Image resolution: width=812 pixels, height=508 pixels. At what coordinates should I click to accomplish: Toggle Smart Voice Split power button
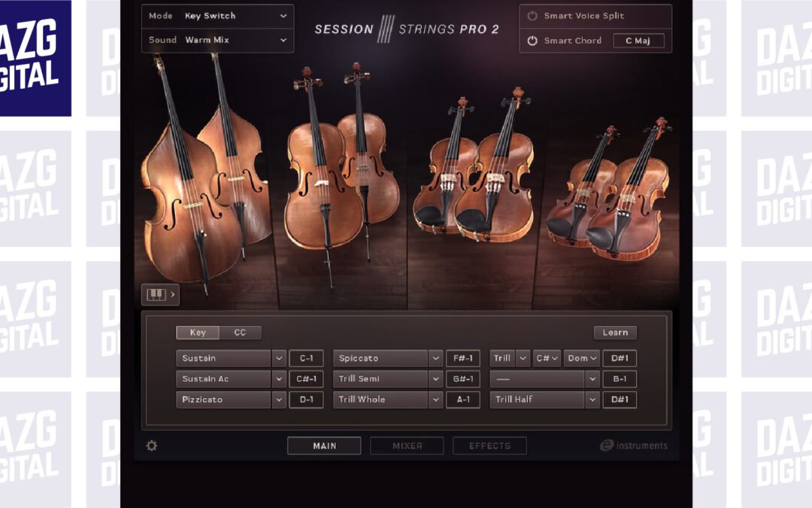click(x=532, y=16)
